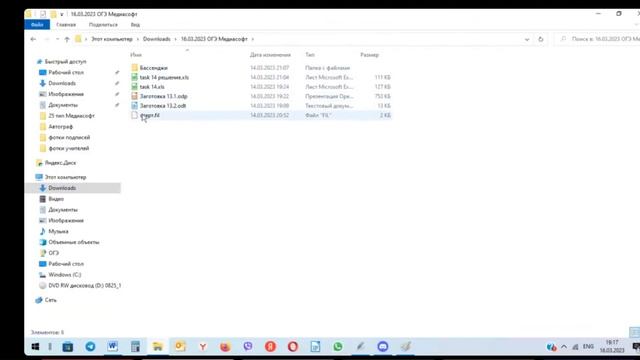This screenshot has width=640, height=360.
Task: Sort by the Дата изменения column header
Action: [x=270, y=55]
